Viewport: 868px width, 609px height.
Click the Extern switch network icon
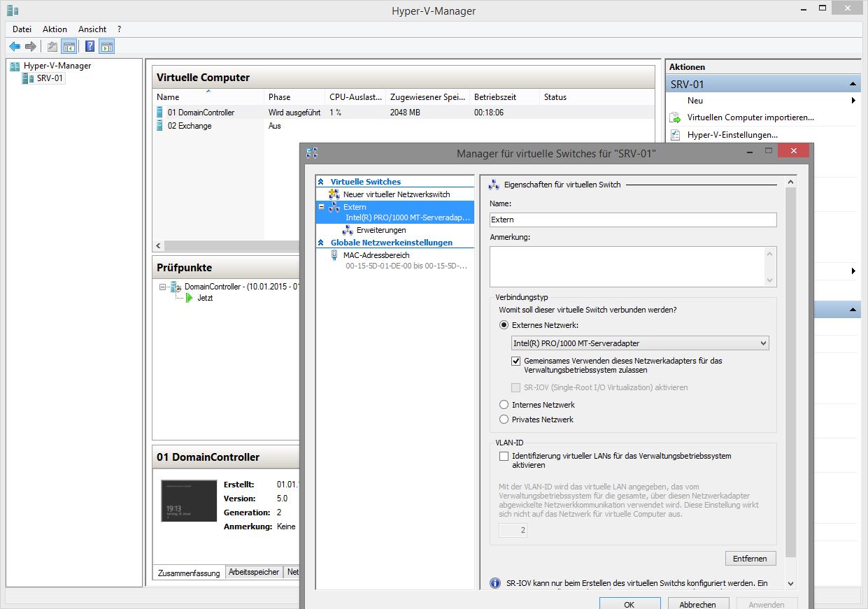click(x=334, y=207)
